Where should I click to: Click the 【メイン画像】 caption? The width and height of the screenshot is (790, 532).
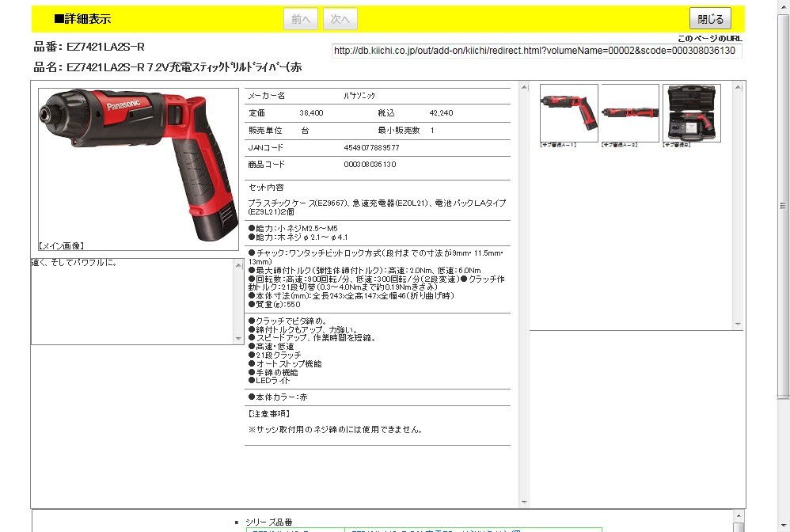coord(61,246)
